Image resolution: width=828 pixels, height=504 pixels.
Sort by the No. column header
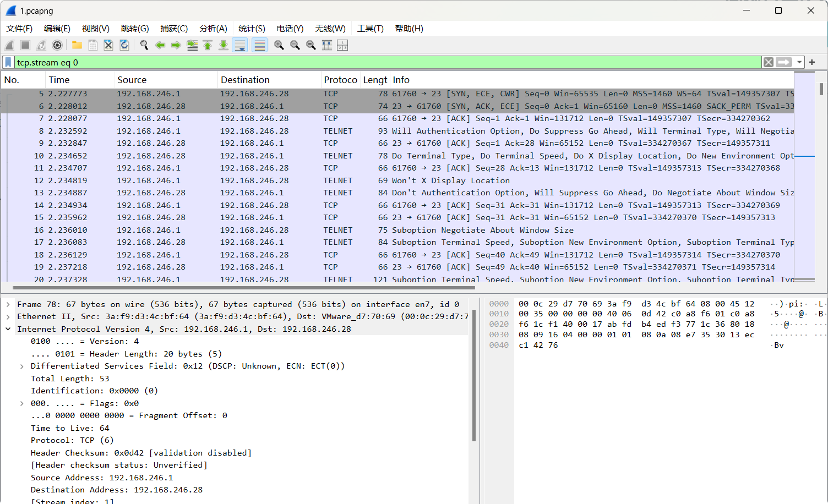pyautogui.click(x=23, y=80)
